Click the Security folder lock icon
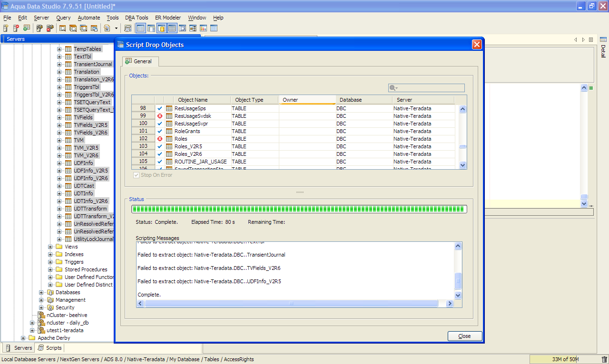 (x=50, y=307)
